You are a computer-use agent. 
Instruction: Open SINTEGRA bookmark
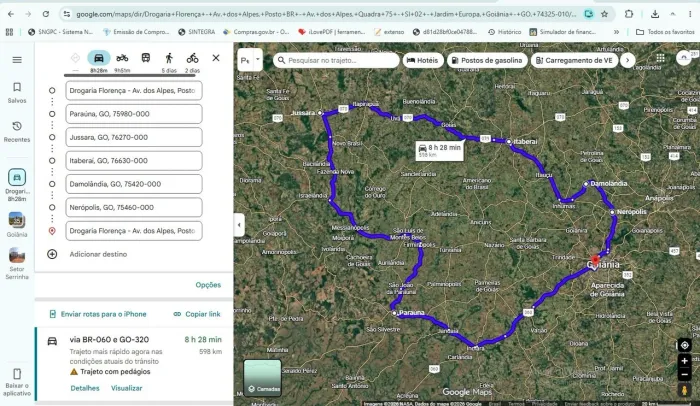point(196,32)
